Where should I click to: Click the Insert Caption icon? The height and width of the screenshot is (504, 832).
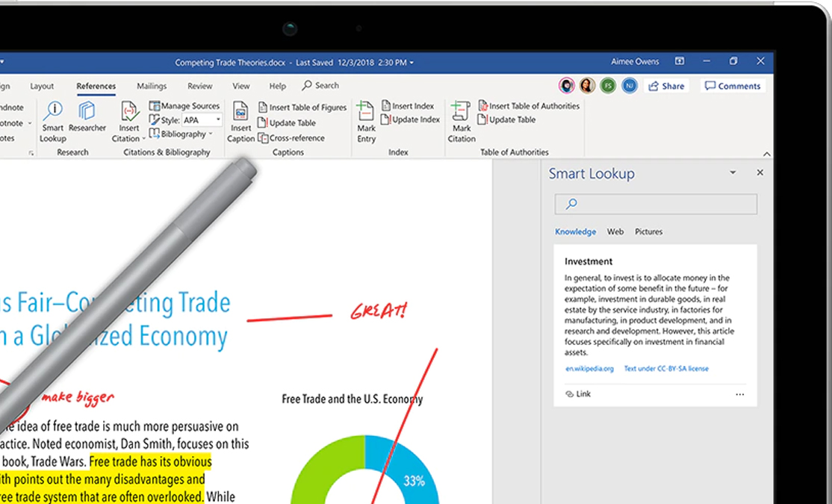pyautogui.click(x=241, y=112)
